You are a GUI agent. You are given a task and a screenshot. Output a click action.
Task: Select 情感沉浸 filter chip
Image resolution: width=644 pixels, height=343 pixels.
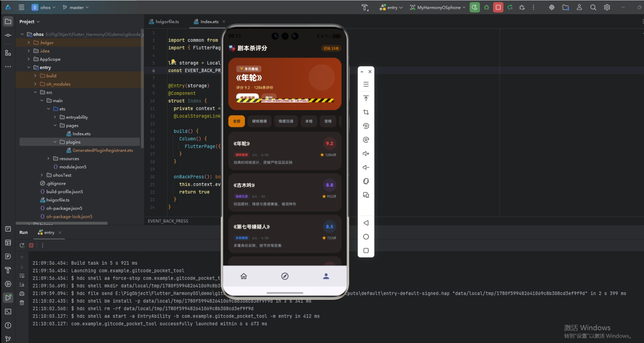(286, 121)
